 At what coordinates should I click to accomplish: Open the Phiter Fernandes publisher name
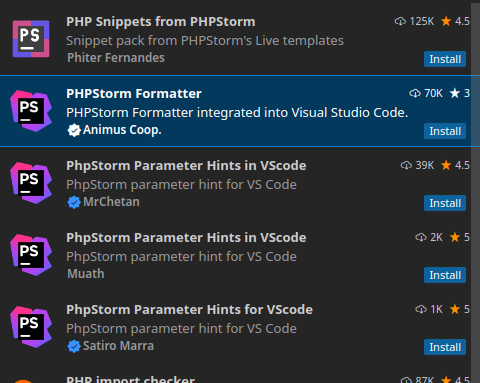click(x=116, y=58)
